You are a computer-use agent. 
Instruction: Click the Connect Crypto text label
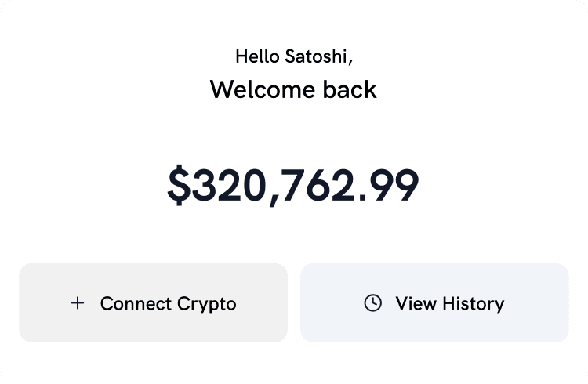pyautogui.click(x=168, y=303)
